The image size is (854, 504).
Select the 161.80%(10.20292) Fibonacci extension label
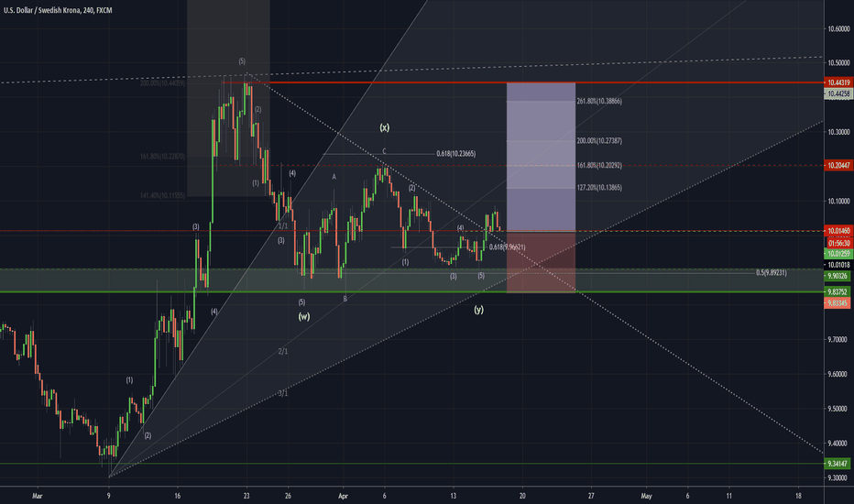pyautogui.click(x=599, y=166)
